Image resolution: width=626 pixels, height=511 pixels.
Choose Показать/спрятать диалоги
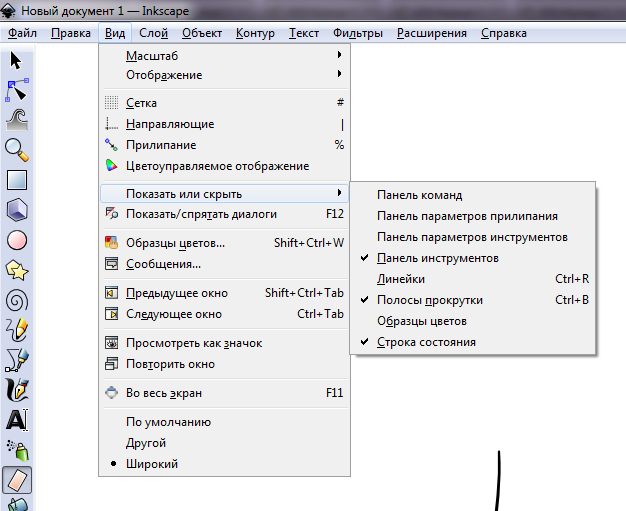224,214
